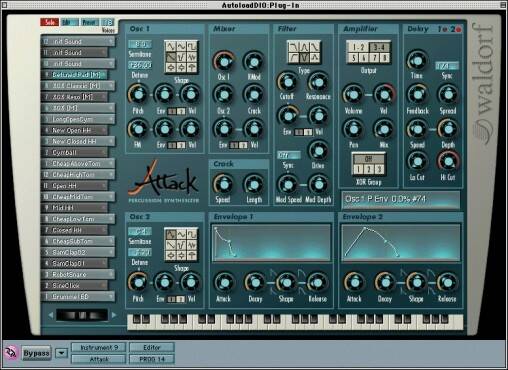
Task: Open Osc 2 Semitone value field
Action: pos(140,231)
